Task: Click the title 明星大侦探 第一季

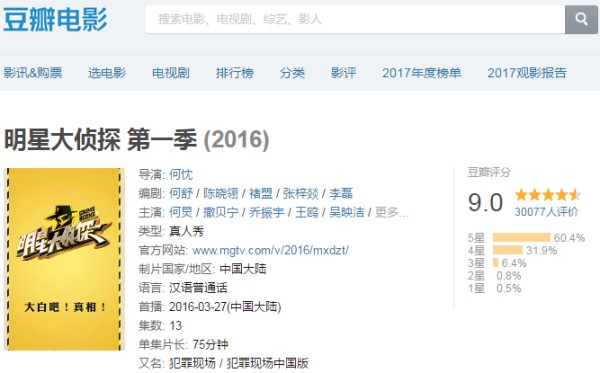Action: click(x=100, y=139)
